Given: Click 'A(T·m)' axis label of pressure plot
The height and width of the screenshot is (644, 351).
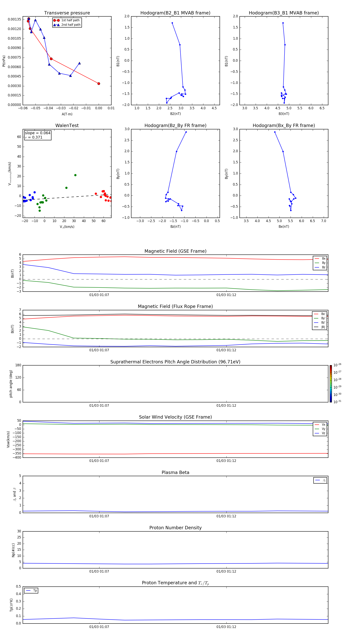Looking at the screenshot, I should [67, 114].
